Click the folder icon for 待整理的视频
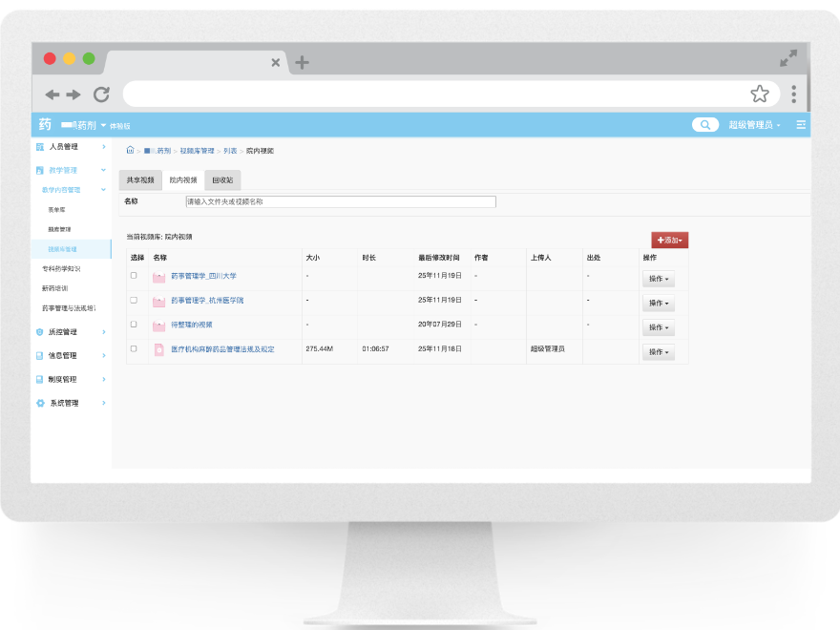 click(x=159, y=325)
